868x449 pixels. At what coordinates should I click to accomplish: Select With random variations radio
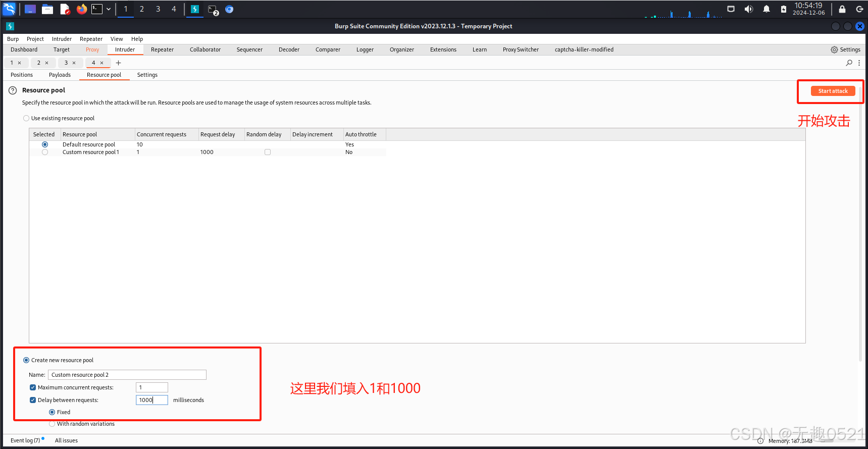pos(52,424)
